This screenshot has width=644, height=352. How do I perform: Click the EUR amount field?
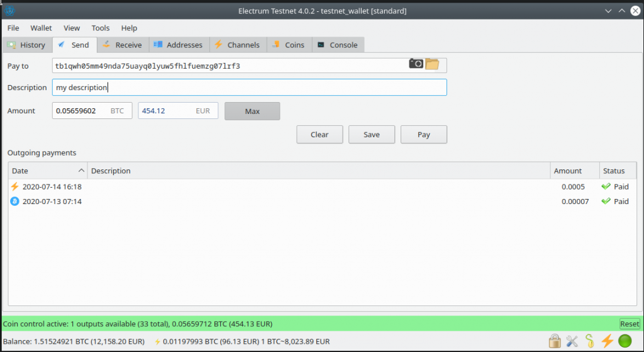(178, 111)
